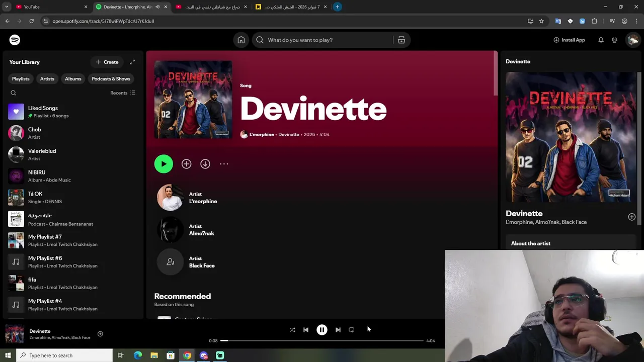Open more options for Devinette
644x362 pixels.
[224, 164]
